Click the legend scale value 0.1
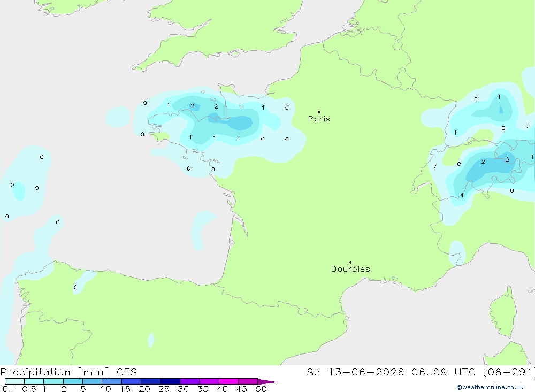Viewport: 535px width, 392px height. coord(9,389)
